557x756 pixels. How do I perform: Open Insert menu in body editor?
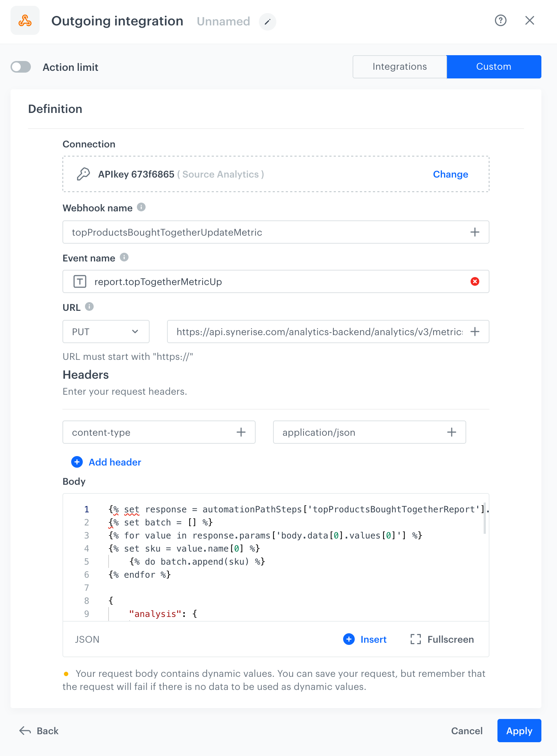coord(365,639)
